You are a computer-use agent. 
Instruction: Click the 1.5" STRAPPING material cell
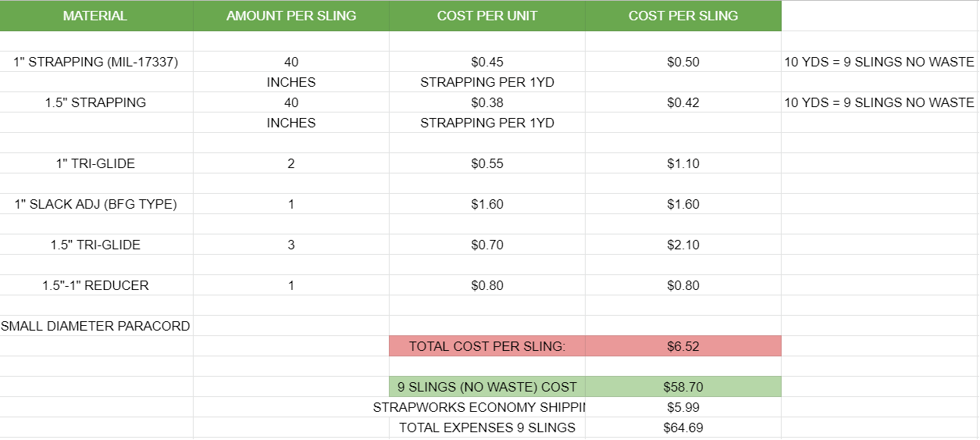[x=95, y=102]
